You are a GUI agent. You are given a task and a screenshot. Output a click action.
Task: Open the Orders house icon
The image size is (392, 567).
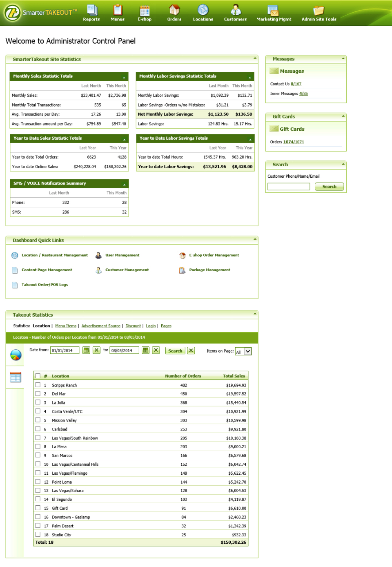point(174,10)
